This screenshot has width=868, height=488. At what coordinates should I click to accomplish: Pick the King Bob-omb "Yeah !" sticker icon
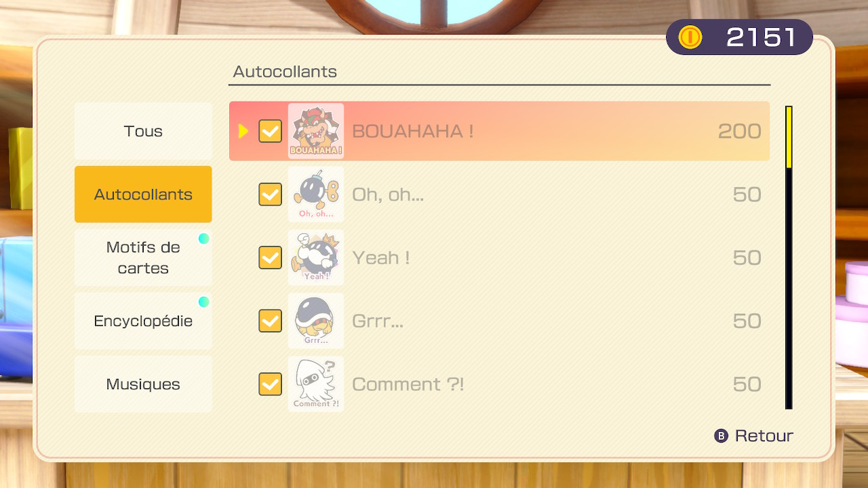[x=316, y=258]
